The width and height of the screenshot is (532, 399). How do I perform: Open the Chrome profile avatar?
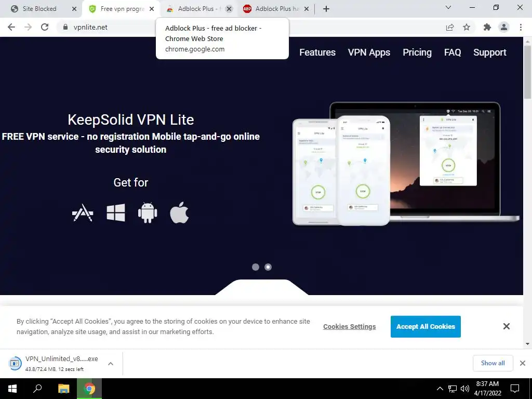[x=504, y=27]
